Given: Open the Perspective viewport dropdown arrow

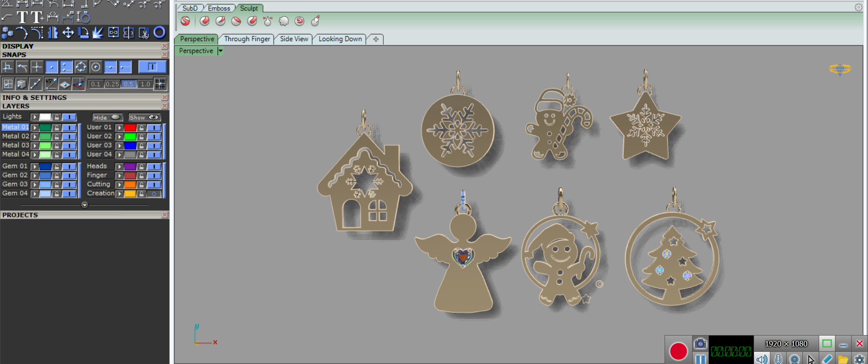Looking at the screenshot, I should [x=220, y=51].
